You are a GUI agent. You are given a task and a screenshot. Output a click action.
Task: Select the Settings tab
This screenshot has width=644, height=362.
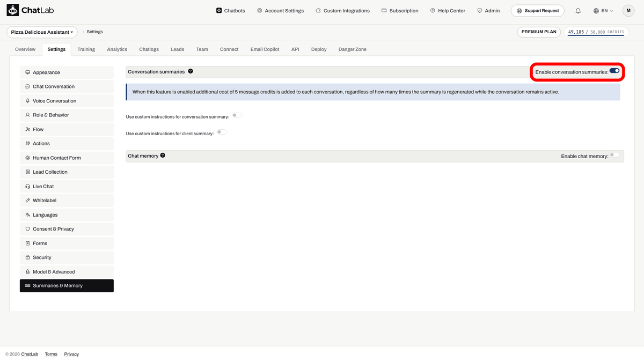tap(56, 49)
